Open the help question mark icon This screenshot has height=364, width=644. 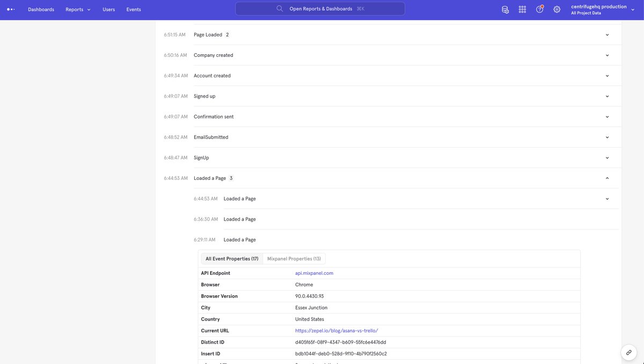[x=540, y=9]
